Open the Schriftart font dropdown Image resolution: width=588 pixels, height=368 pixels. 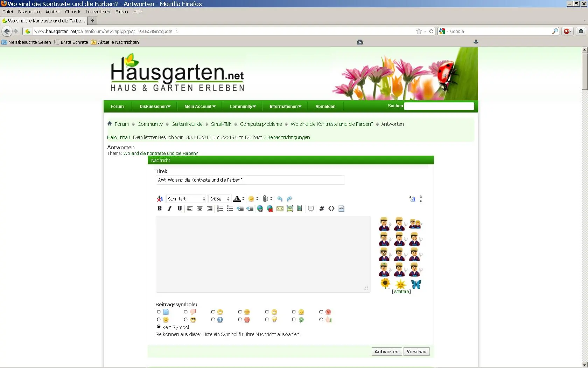[x=186, y=199]
